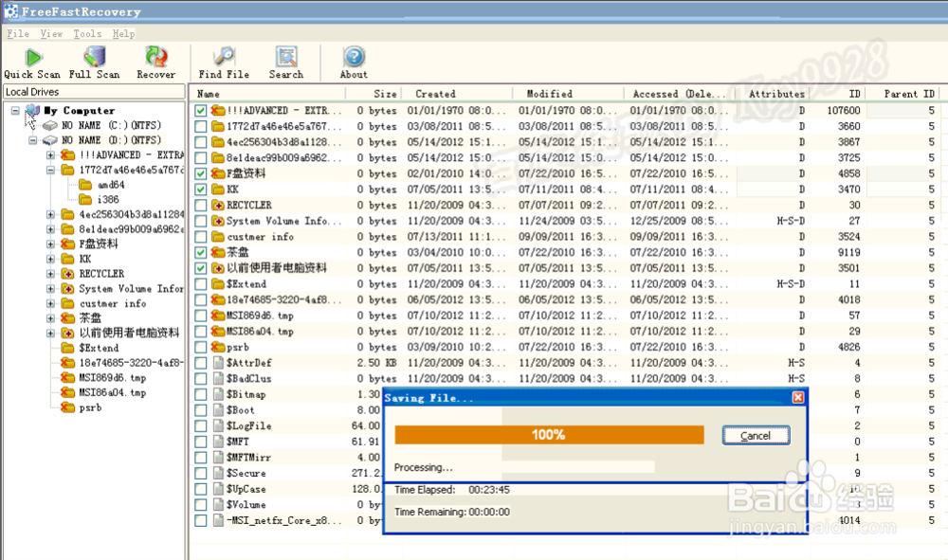Click RECYCLER folder icon in file list

point(218,205)
